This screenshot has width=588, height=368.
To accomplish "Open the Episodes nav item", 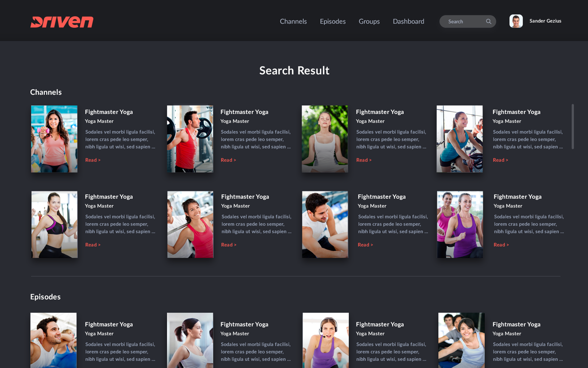I will pyautogui.click(x=333, y=22).
